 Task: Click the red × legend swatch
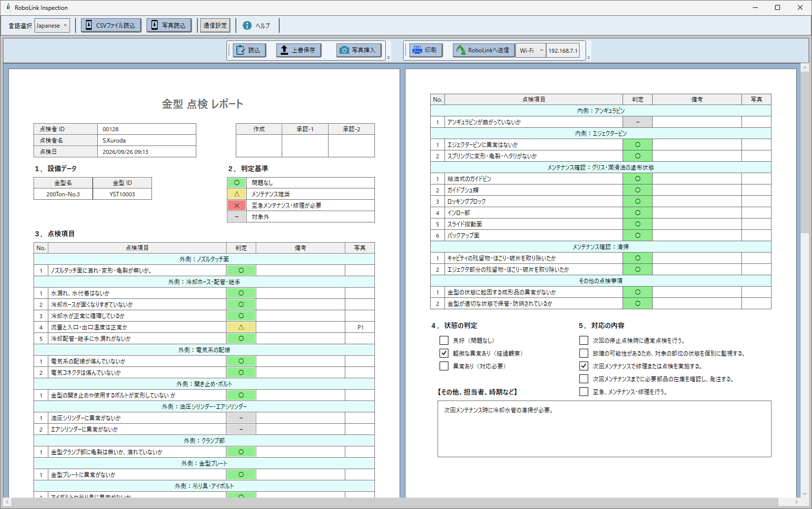[x=237, y=205]
